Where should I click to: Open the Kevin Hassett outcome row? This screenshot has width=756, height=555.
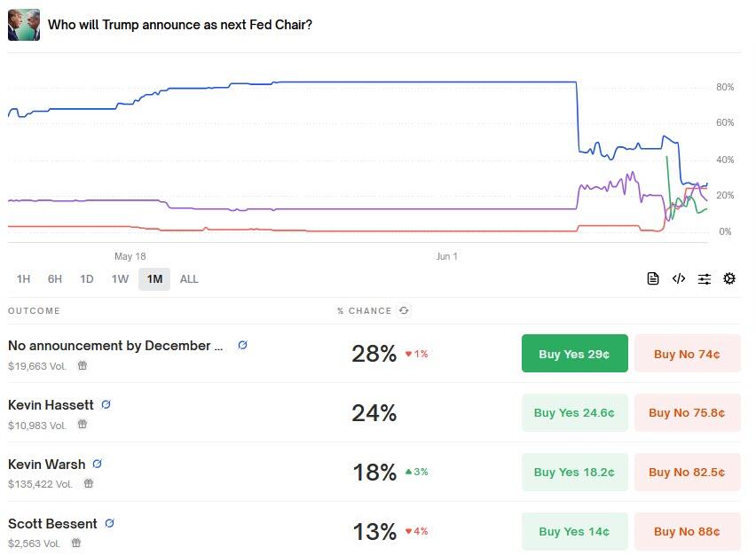51,405
